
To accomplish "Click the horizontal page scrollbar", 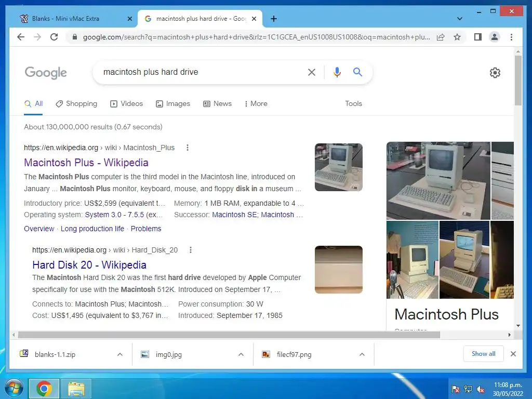I will point(229,335).
